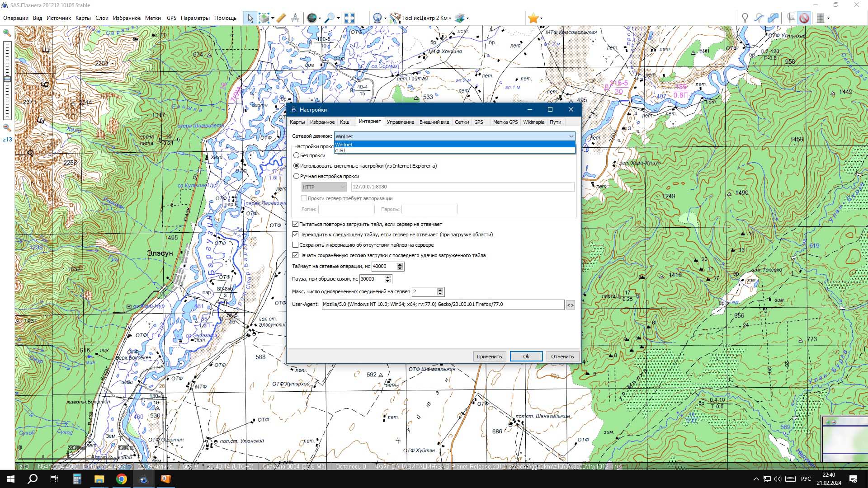868x488 pixels.
Task: Open the Метки menu
Action: click(x=153, y=18)
